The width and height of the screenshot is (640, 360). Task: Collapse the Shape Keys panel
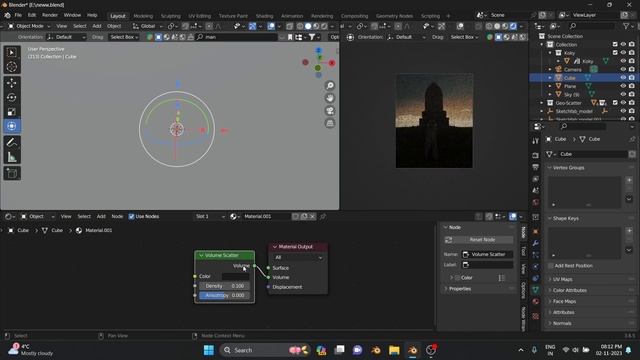565,218
